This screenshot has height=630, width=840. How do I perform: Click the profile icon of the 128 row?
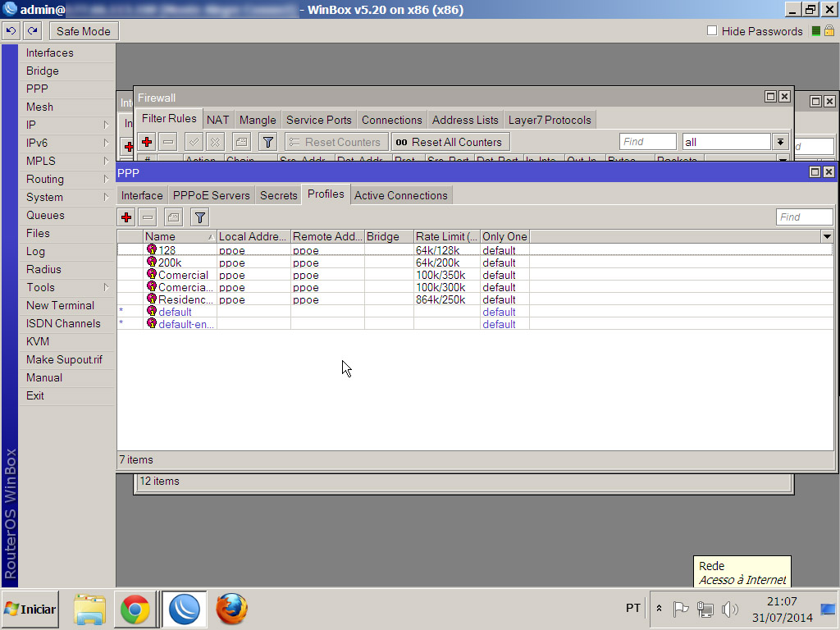tap(152, 249)
